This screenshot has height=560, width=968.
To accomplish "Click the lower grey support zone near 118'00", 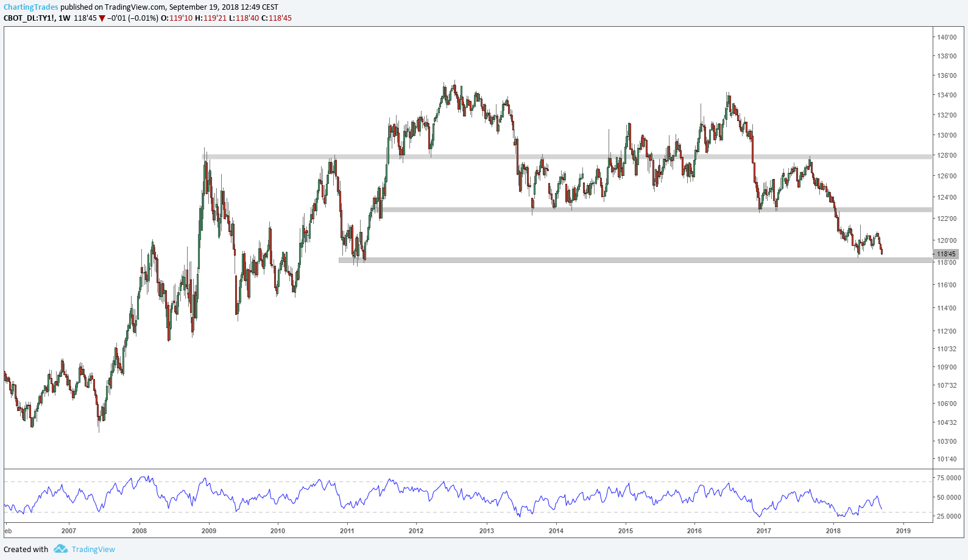I will [635, 260].
